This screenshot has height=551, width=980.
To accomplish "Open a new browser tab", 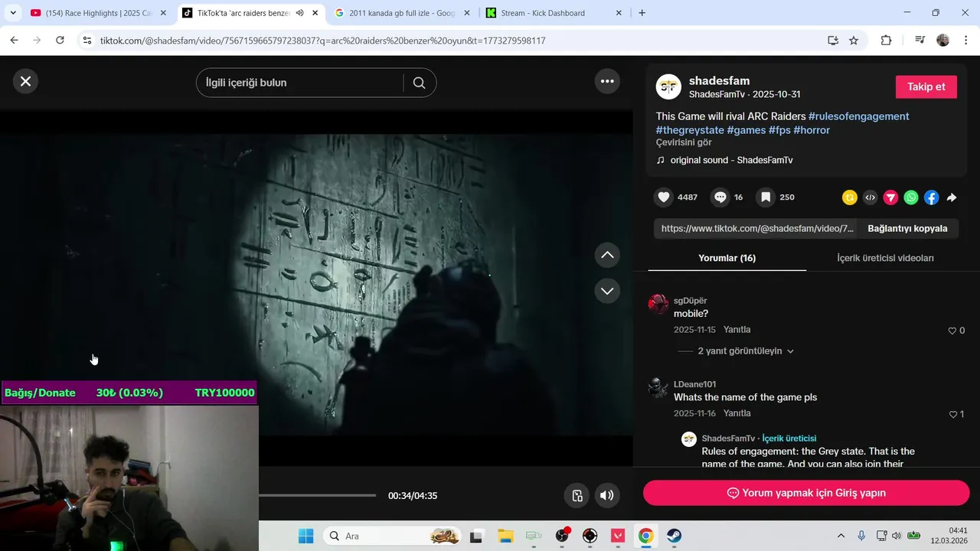I will click(642, 13).
